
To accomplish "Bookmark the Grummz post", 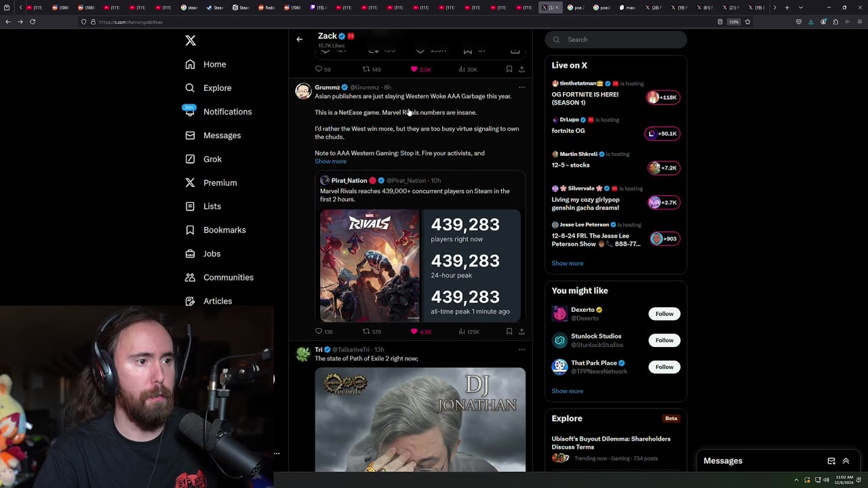I will click(509, 331).
